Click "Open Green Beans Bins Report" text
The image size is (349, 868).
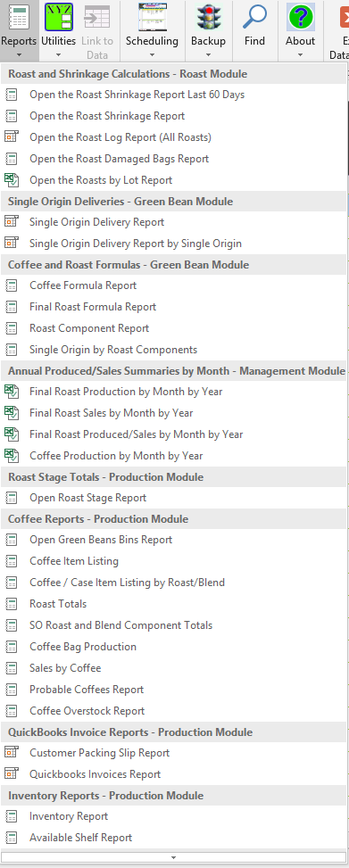pyautogui.click(x=101, y=540)
